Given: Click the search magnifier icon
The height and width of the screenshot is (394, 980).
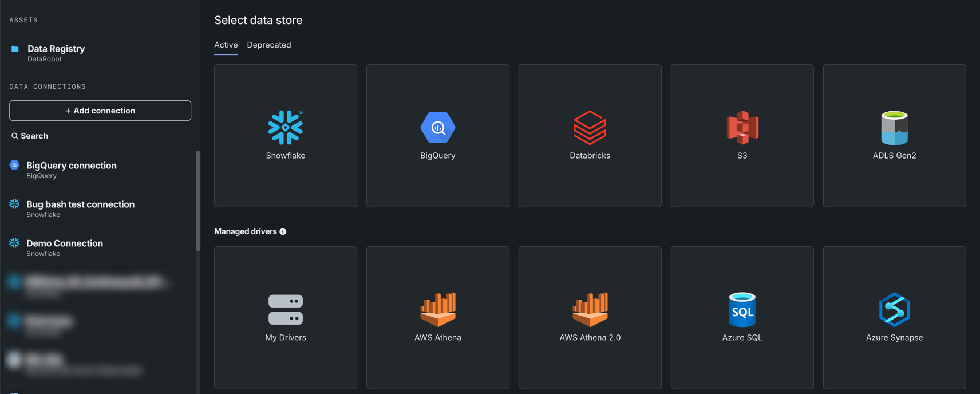Looking at the screenshot, I should tap(15, 136).
